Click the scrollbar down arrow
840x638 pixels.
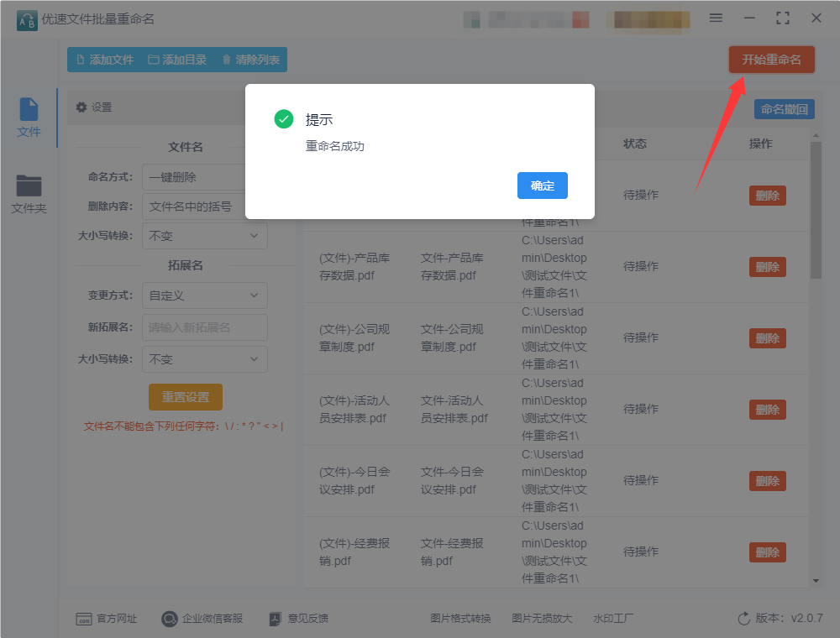point(816,581)
